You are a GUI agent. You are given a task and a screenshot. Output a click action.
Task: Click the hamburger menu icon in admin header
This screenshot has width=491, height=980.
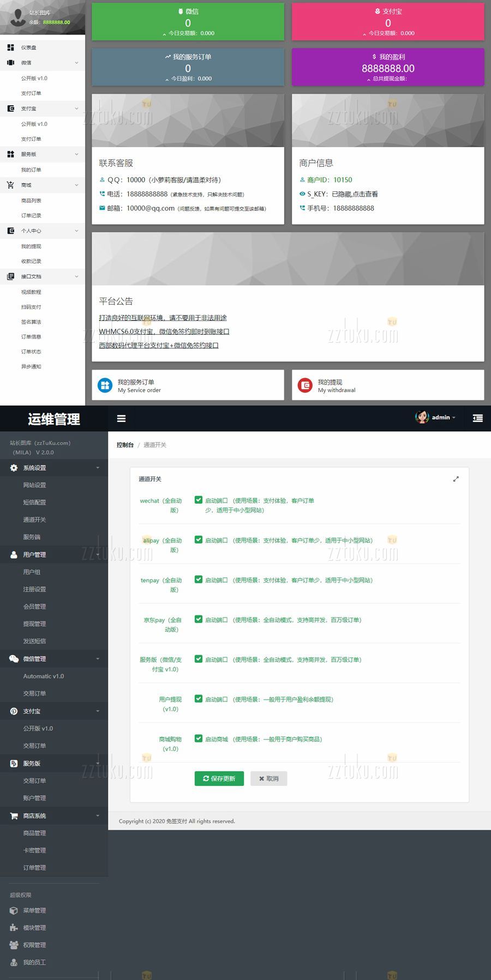[121, 419]
